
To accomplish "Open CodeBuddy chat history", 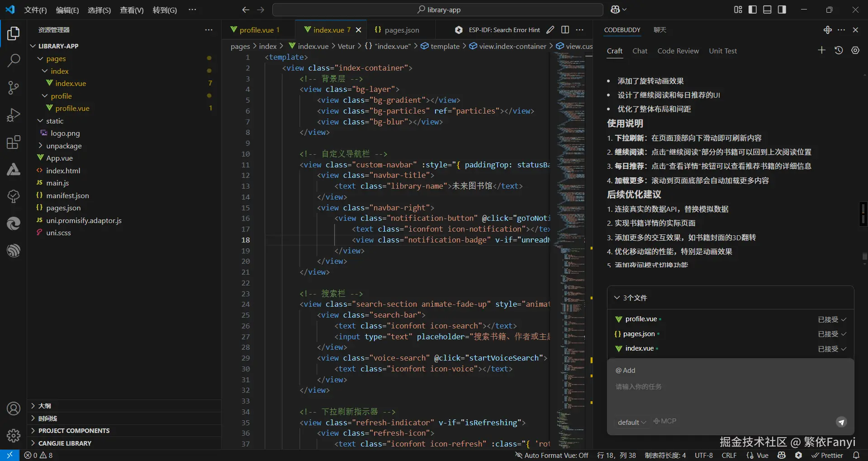I will tap(839, 50).
